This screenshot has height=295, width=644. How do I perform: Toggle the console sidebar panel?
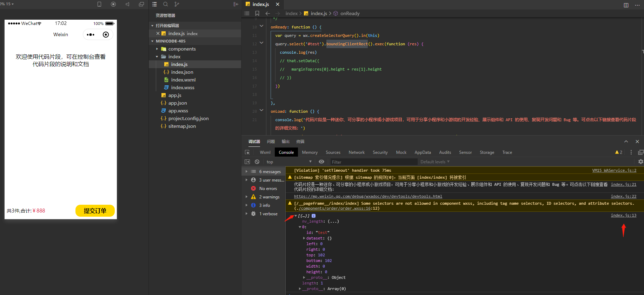click(247, 162)
